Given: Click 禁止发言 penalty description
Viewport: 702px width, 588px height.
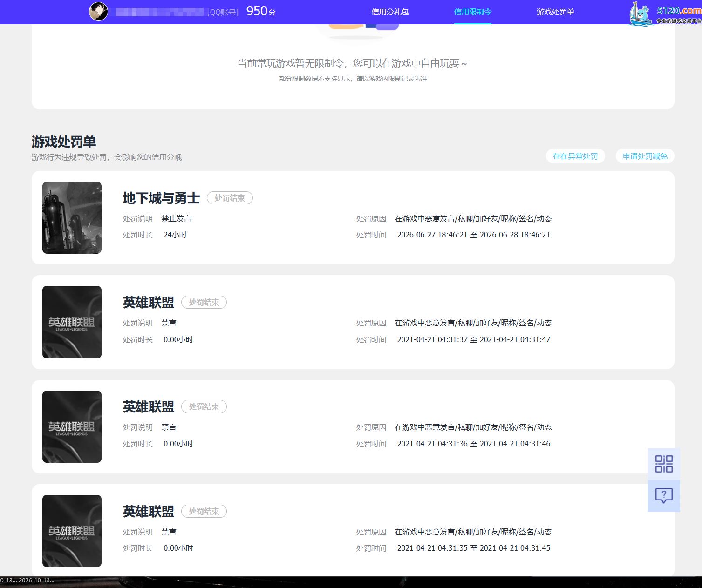Looking at the screenshot, I should pos(176,218).
